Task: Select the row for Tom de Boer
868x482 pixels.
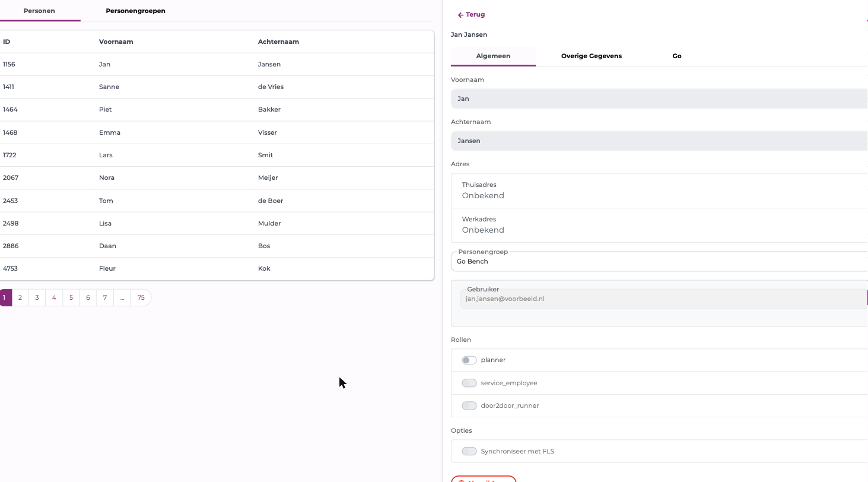Action: coord(217,201)
